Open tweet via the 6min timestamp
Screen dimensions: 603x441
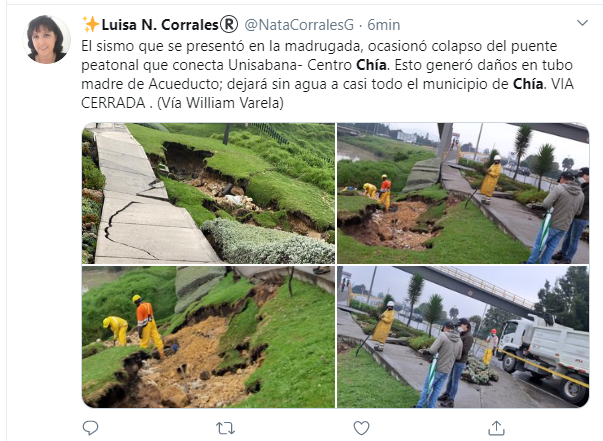383,25
